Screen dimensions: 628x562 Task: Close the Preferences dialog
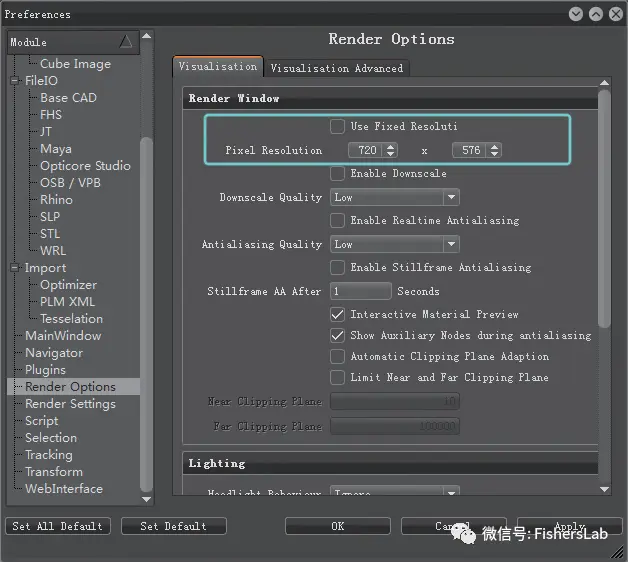click(616, 14)
